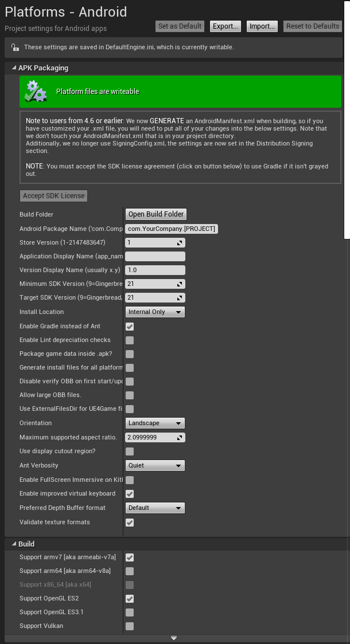350x644 pixels.
Task: Open the Install Location dropdown
Action: (x=155, y=312)
